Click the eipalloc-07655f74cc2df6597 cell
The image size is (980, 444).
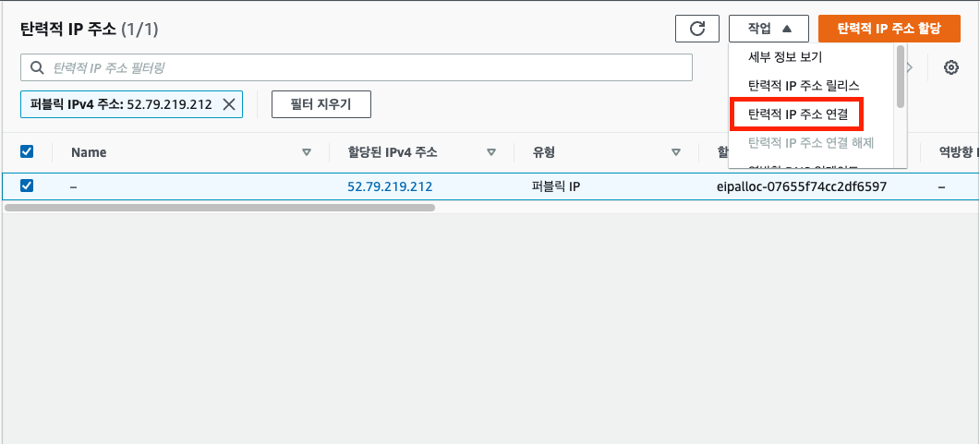point(801,186)
